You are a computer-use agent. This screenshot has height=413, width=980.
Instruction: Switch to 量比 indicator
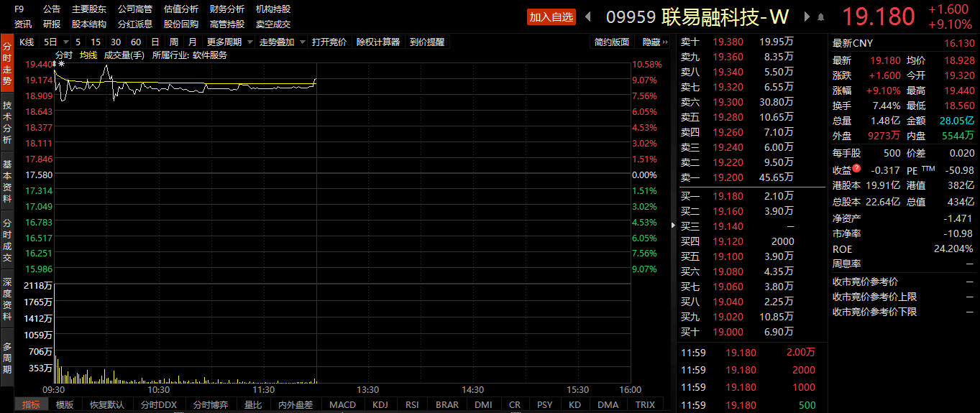(x=253, y=404)
